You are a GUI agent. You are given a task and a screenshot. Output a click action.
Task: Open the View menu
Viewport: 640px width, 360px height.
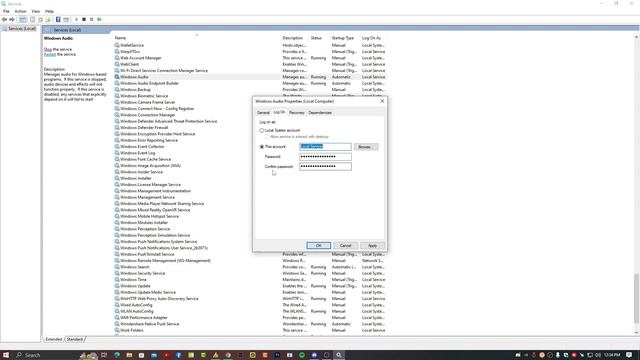click(x=36, y=11)
